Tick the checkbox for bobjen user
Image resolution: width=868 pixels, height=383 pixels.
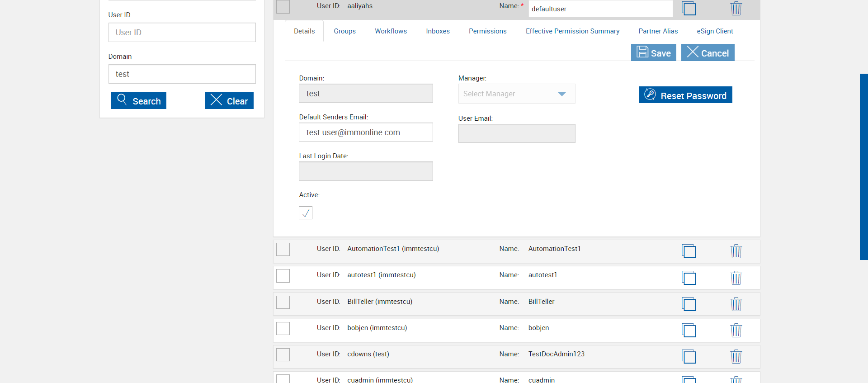point(283,328)
